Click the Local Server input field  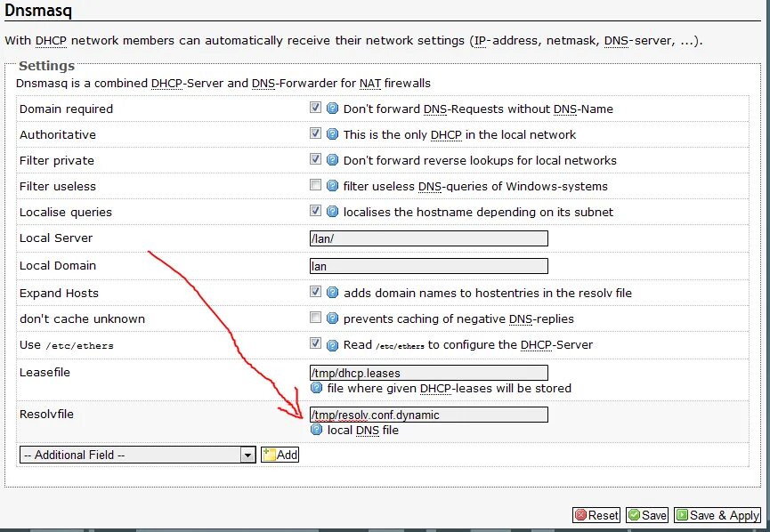pyautogui.click(x=429, y=238)
